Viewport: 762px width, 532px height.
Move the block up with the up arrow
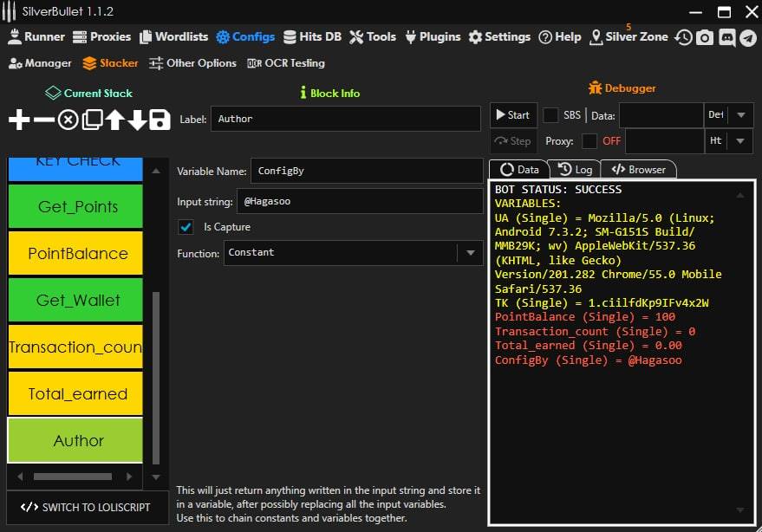point(114,120)
